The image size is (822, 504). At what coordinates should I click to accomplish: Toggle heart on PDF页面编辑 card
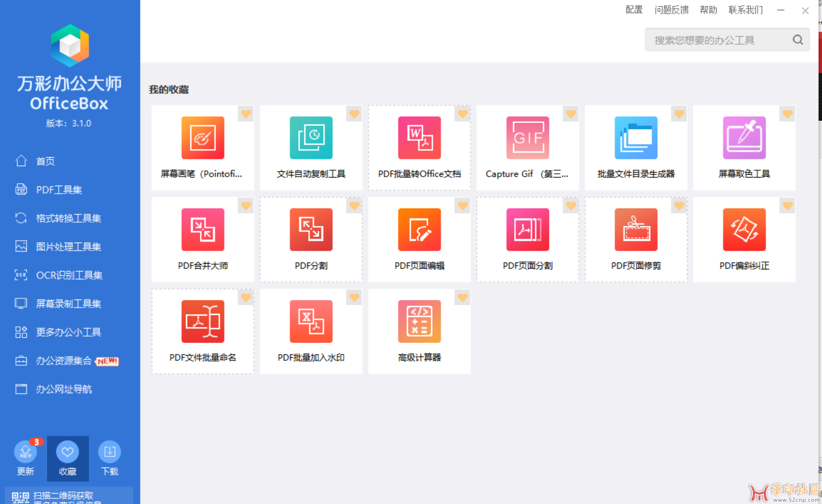462,206
